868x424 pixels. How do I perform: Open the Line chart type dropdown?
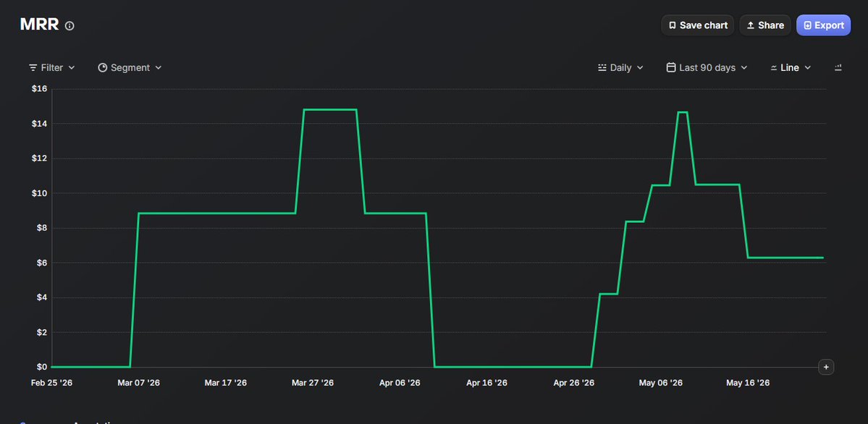click(791, 67)
